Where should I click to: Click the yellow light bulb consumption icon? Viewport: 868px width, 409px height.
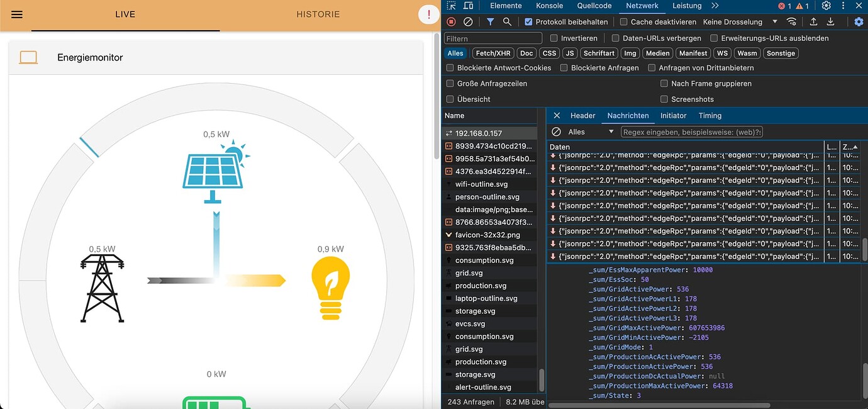tap(330, 288)
